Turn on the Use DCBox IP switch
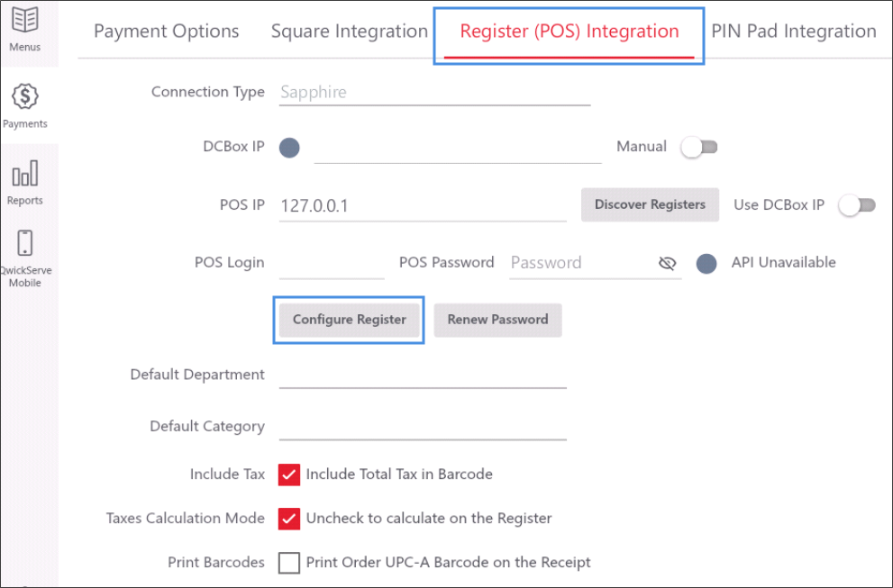Screen dimensions: 893x588 (857, 205)
